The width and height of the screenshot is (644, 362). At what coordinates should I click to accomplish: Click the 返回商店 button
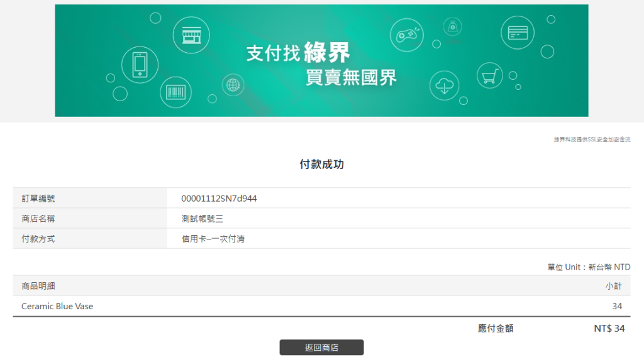click(x=321, y=347)
